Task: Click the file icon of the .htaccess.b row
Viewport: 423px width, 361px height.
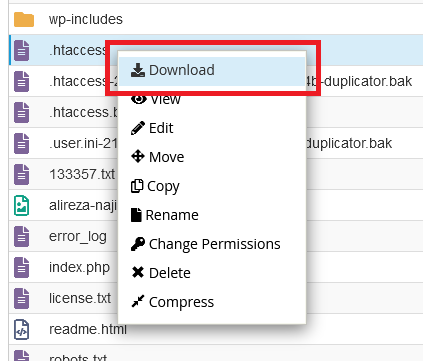Action: point(22,112)
